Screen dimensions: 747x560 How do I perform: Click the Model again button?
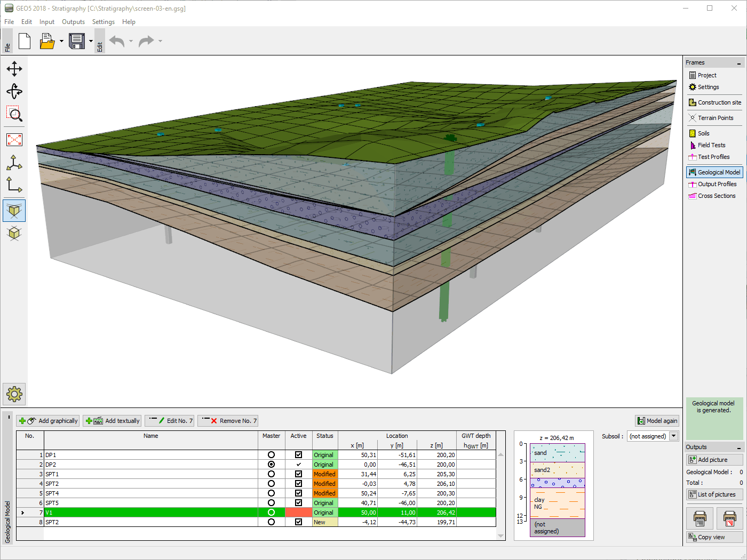(657, 420)
